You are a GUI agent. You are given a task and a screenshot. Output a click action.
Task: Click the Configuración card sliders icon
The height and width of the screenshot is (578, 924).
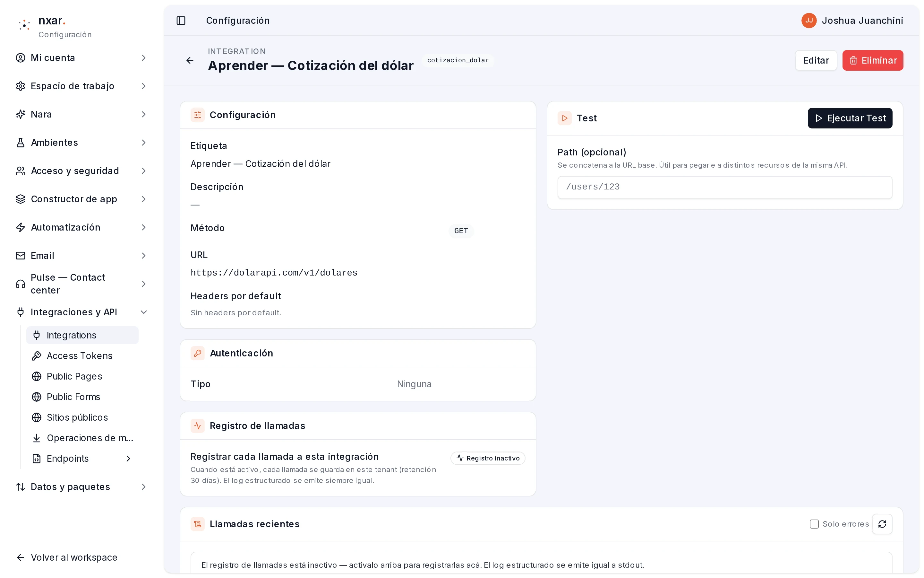197,115
